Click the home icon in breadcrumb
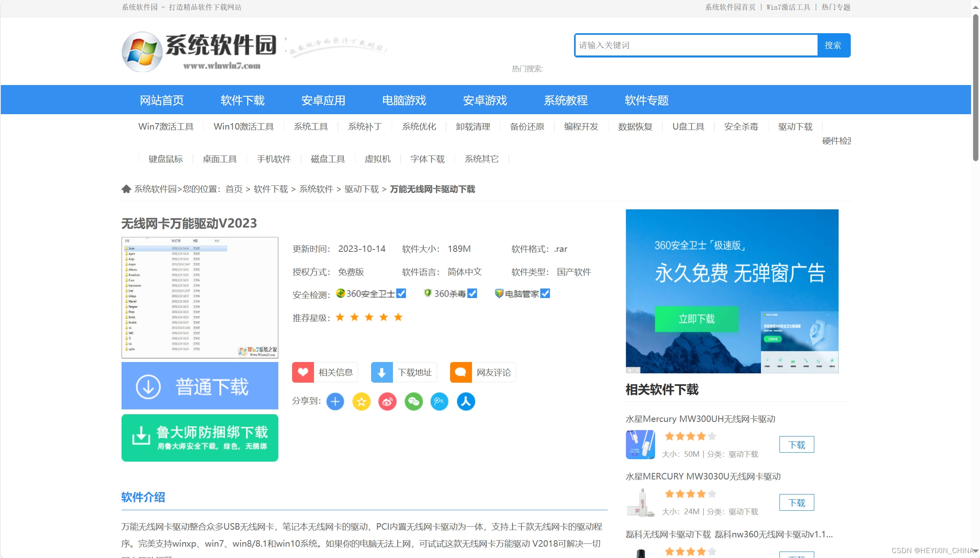The image size is (980, 558). click(x=126, y=189)
